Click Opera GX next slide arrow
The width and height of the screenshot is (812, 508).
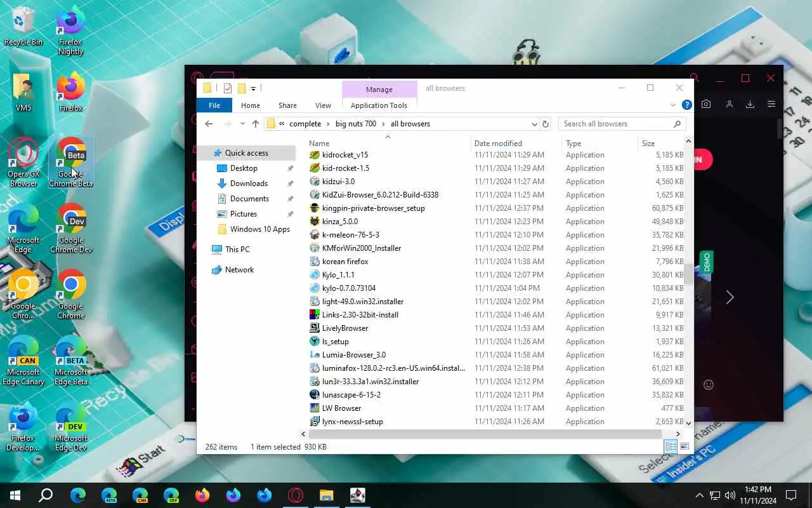coord(730,297)
